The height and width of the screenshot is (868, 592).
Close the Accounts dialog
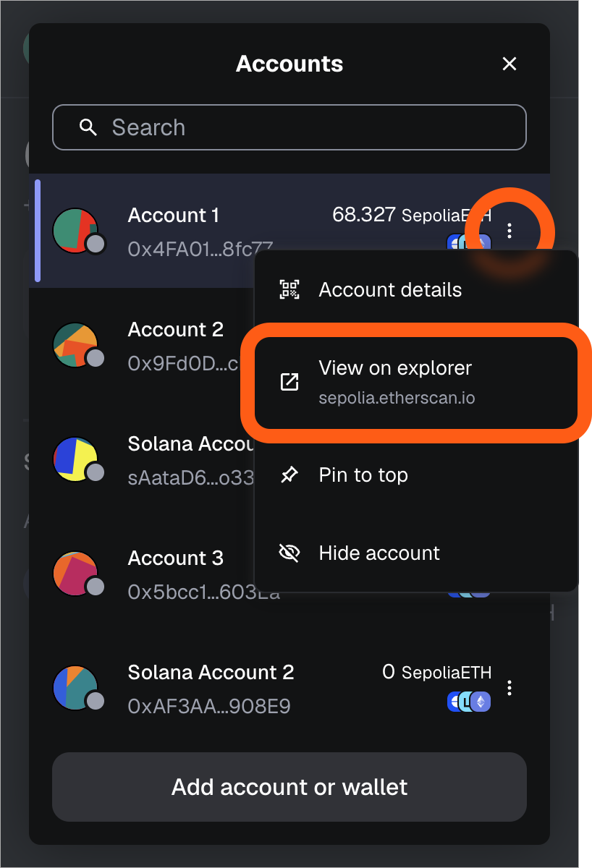click(509, 64)
